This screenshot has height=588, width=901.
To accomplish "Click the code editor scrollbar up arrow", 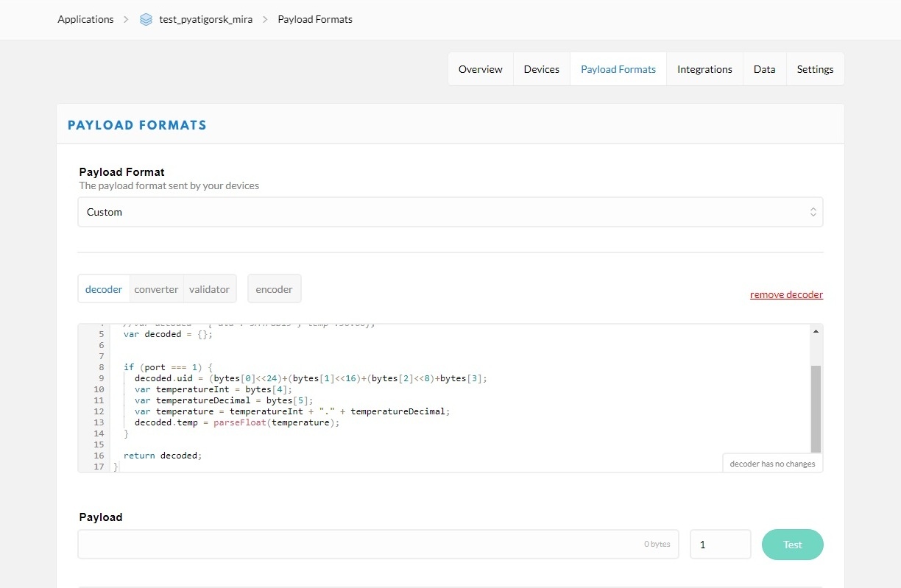I will coord(816,332).
